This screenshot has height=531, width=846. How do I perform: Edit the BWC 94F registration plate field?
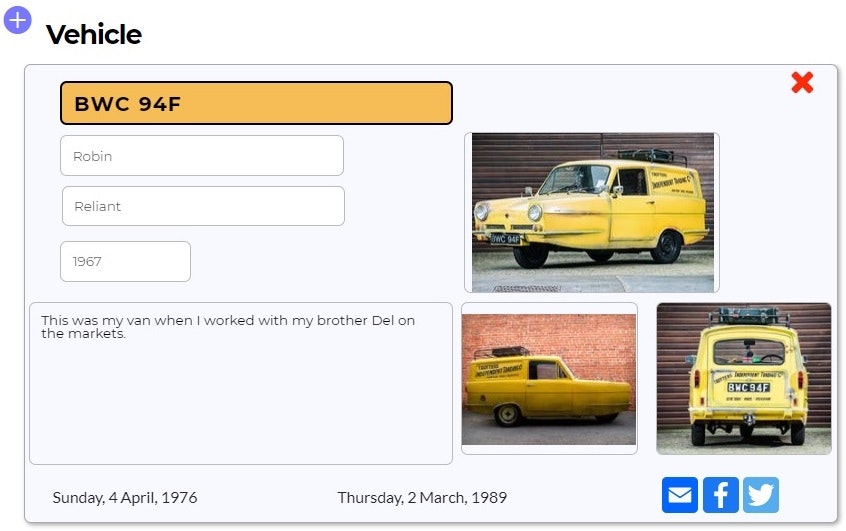[256, 103]
